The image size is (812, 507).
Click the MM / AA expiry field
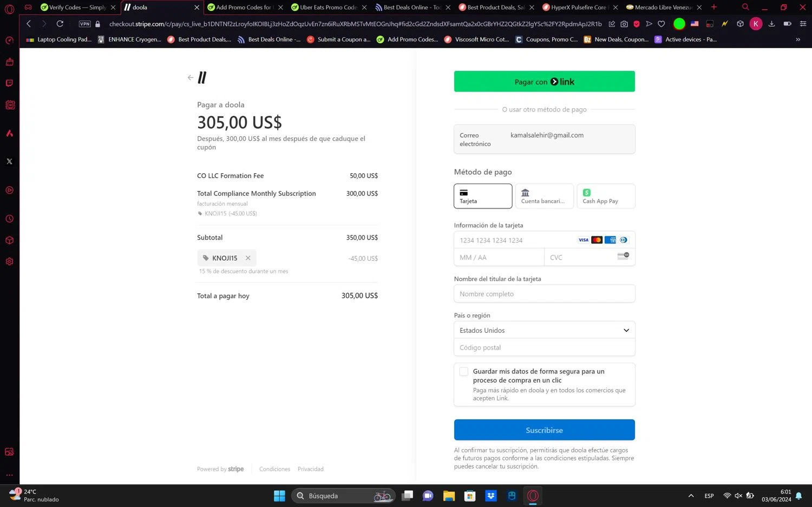(499, 258)
